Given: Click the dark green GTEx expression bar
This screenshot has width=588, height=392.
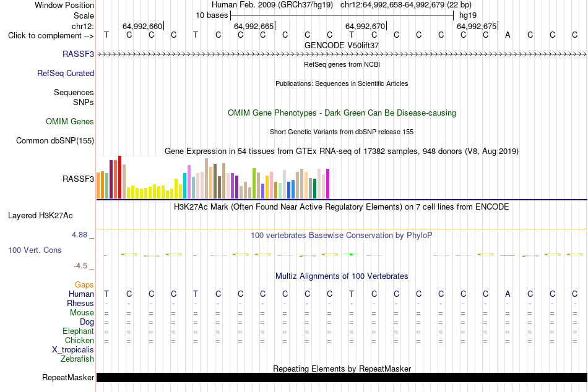Looking at the screenshot, I should (314, 189).
